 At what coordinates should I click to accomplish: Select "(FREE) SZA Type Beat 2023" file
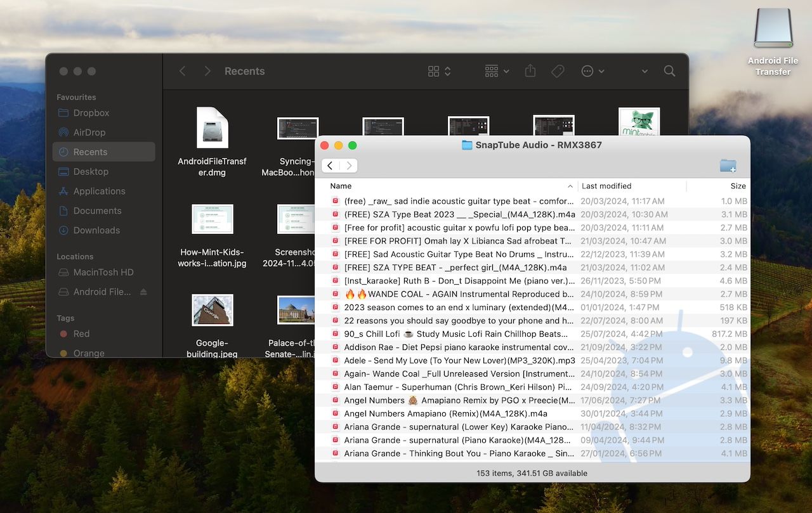pyautogui.click(x=532, y=214)
